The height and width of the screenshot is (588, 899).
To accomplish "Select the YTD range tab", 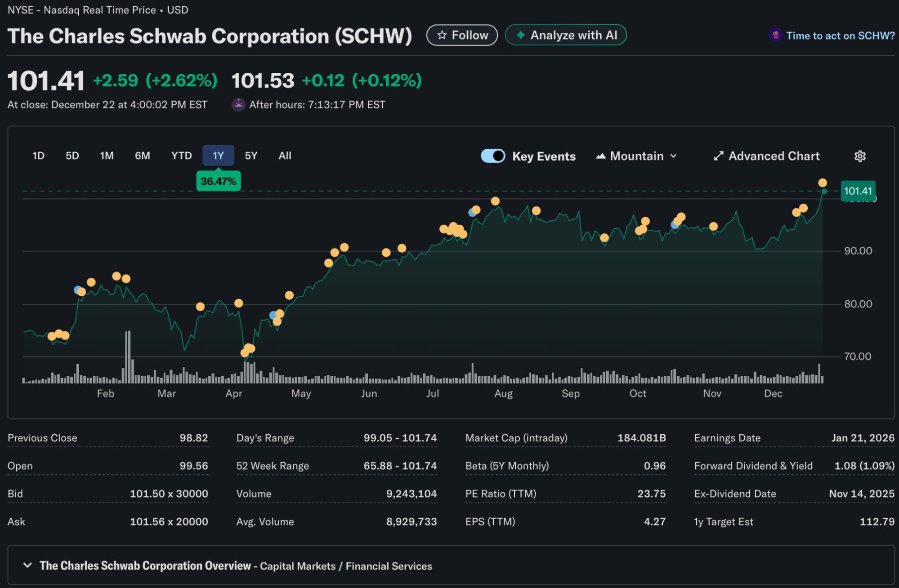I will [181, 156].
